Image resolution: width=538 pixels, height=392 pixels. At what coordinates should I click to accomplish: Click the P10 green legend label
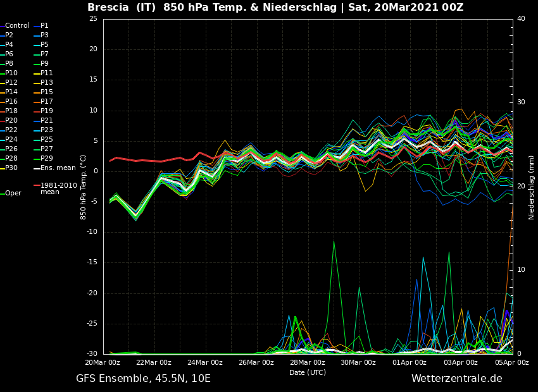[11, 73]
